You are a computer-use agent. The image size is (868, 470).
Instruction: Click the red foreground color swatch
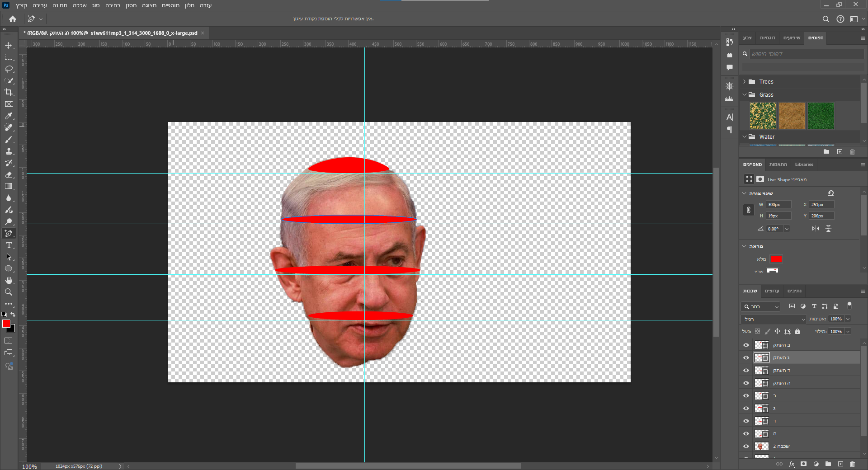click(6, 324)
